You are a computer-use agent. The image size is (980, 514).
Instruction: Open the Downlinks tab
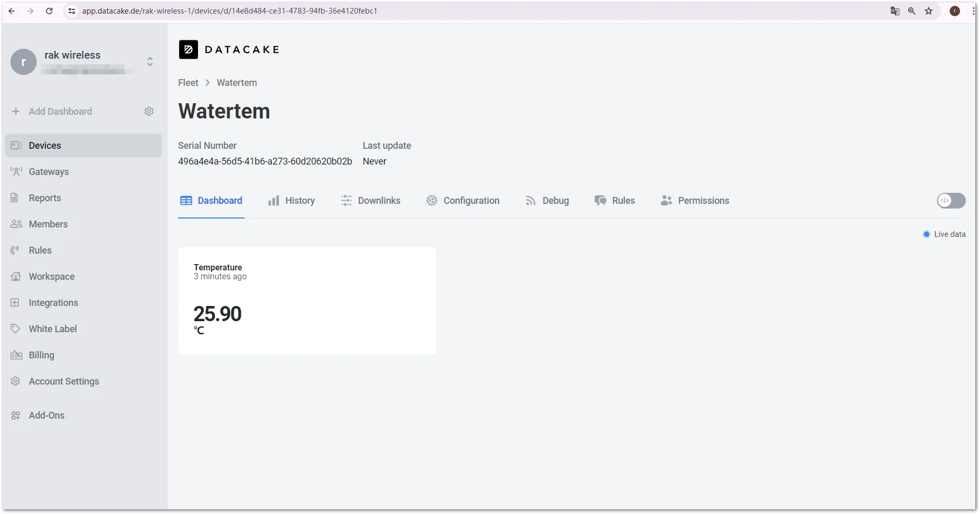point(370,201)
